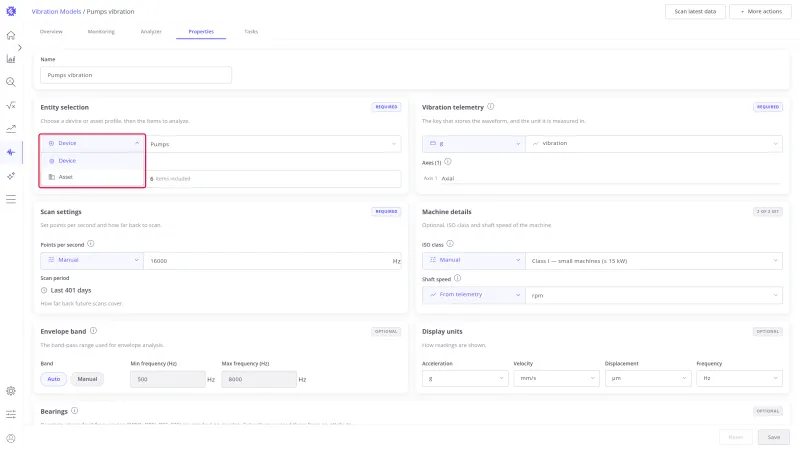Viewport: 800px width, 450px height.
Task: Click the clock icon by Last 401 days
Action: tap(44, 290)
